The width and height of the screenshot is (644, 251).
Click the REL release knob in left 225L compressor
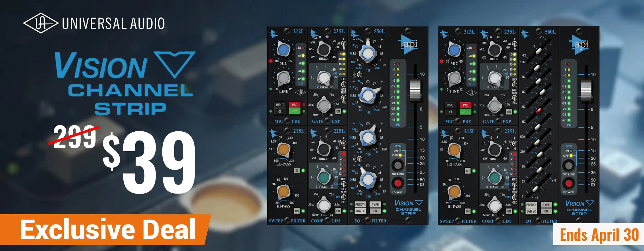click(x=324, y=205)
